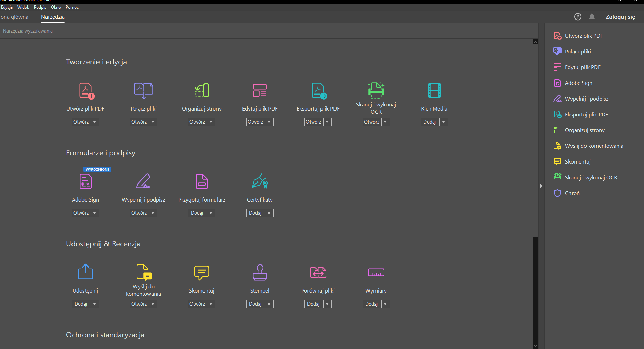Image resolution: width=644 pixels, height=349 pixels.
Task: Collapse the right sidebar panel arrow
Action: (541, 186)
